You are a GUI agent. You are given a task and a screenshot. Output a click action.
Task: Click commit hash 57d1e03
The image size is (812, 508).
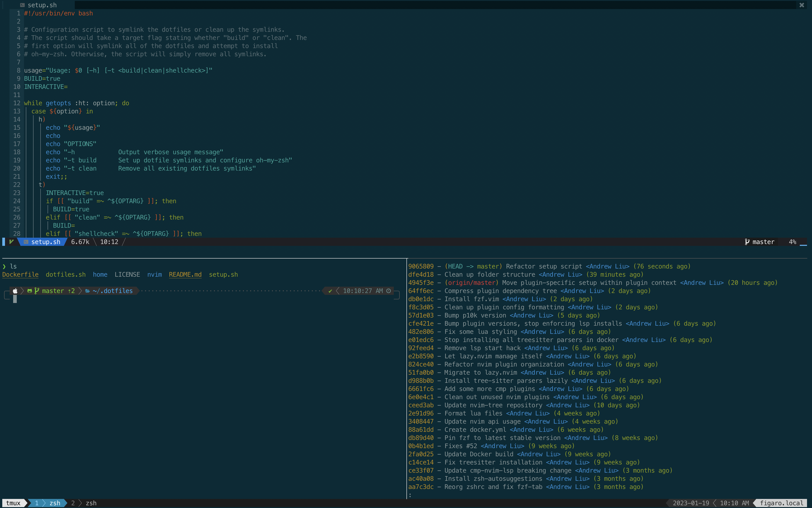421,315
